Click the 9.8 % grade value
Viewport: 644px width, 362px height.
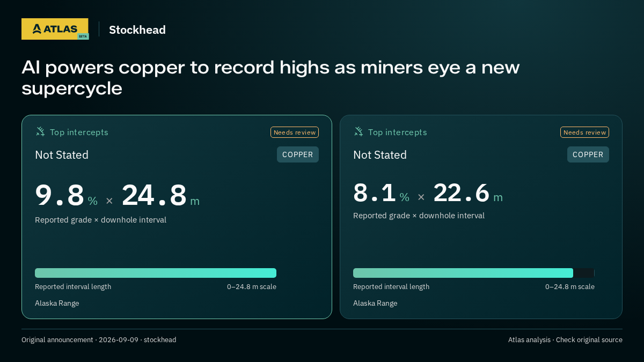67,195
